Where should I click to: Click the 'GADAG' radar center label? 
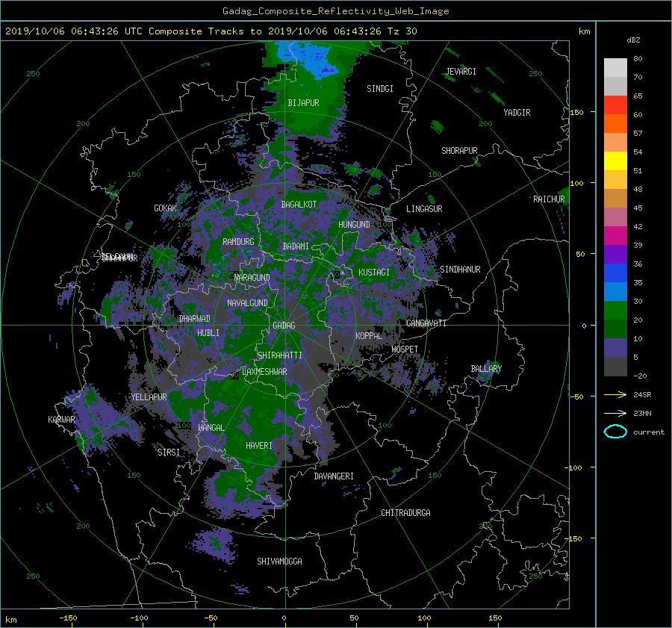coord(284,326)
